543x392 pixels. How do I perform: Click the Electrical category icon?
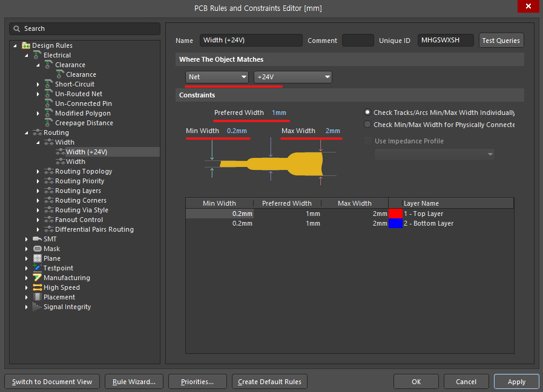(x=37, y=55)
